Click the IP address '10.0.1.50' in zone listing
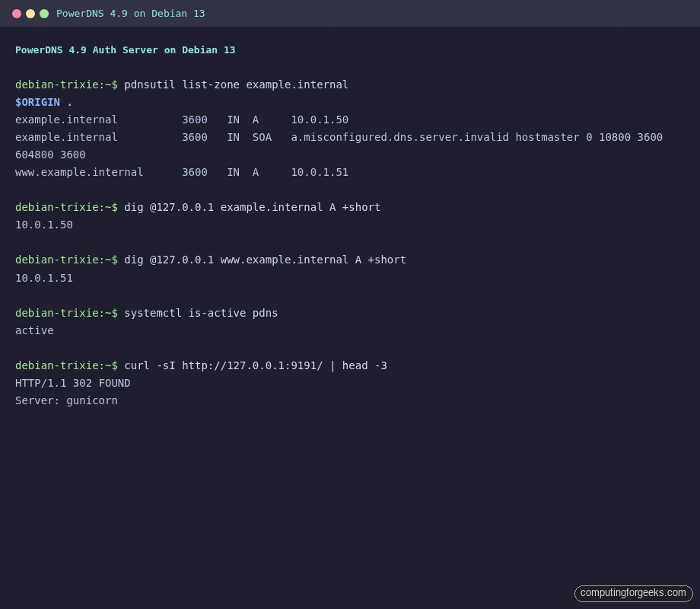700x609 pixels. click(x=320, y=120)
